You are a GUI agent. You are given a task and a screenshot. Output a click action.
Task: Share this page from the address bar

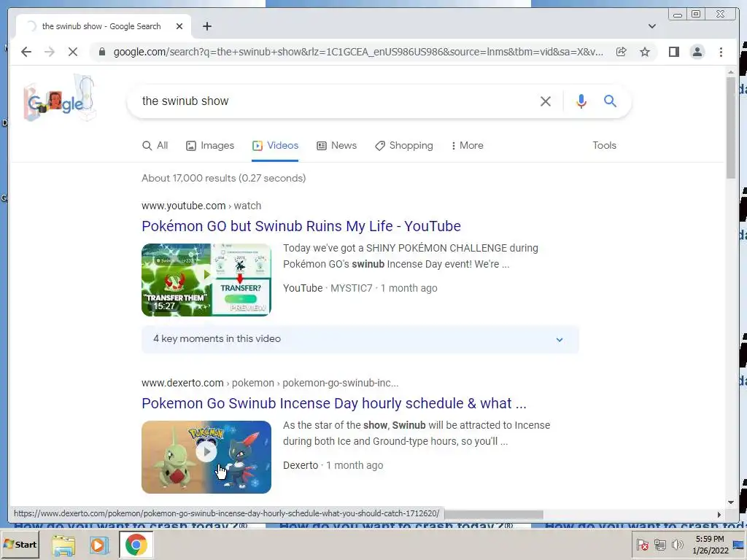coord(622,52)
